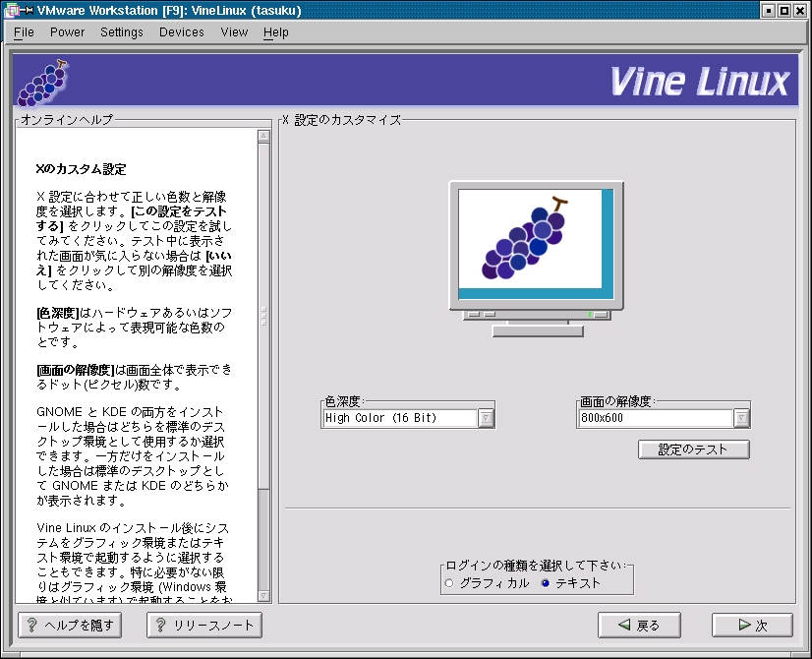Click the question mark icon on ヘルプを隠す
Screen dimensions: 812x659
point(32,625)
